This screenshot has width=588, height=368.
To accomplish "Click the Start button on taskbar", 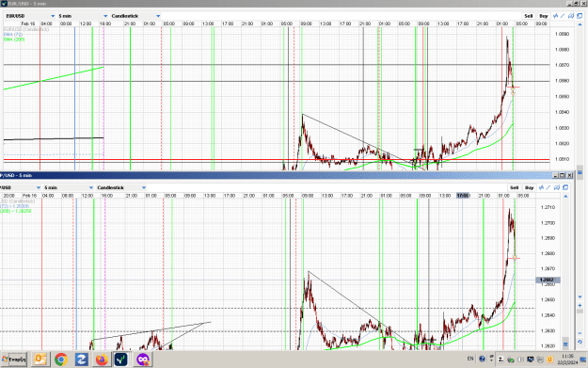I will pos(14,360).
